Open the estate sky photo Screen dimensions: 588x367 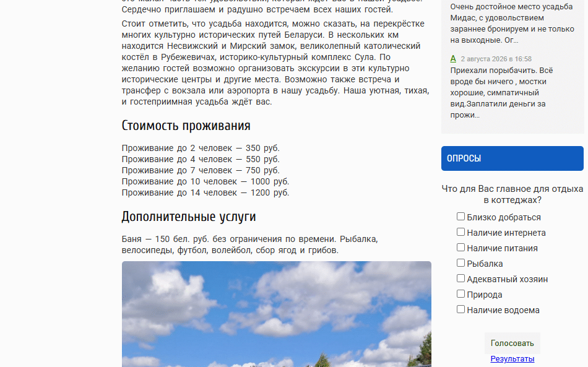[277, 314]
